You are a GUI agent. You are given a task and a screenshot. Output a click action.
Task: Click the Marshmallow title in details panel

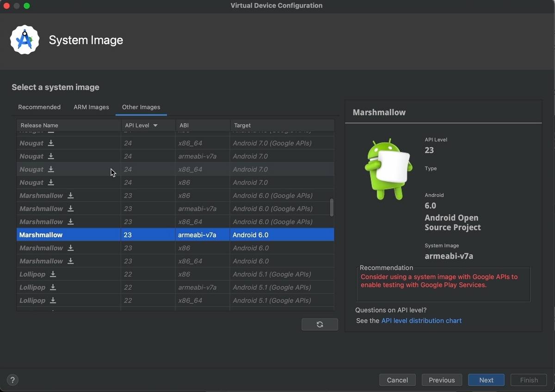coord(379,112)
